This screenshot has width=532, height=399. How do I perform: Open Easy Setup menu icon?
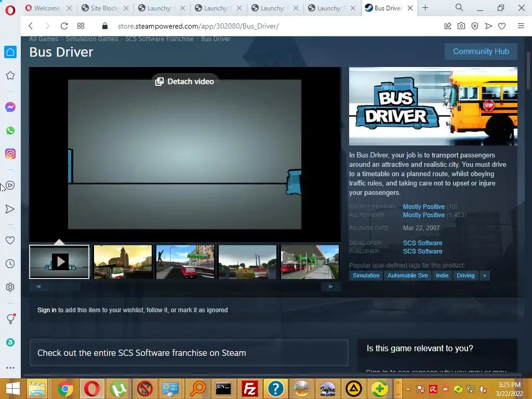click(521, 26)
